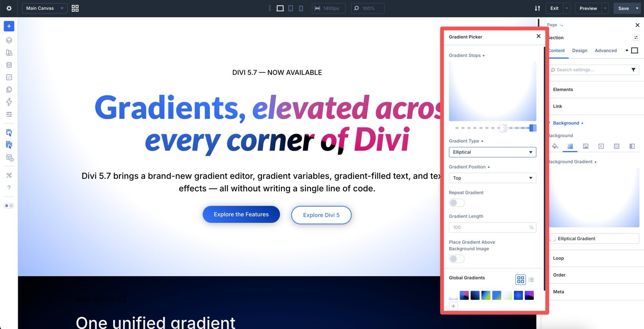
Task: Open the wrench tools icon in sidebar
Action: (x=9, y=175)
